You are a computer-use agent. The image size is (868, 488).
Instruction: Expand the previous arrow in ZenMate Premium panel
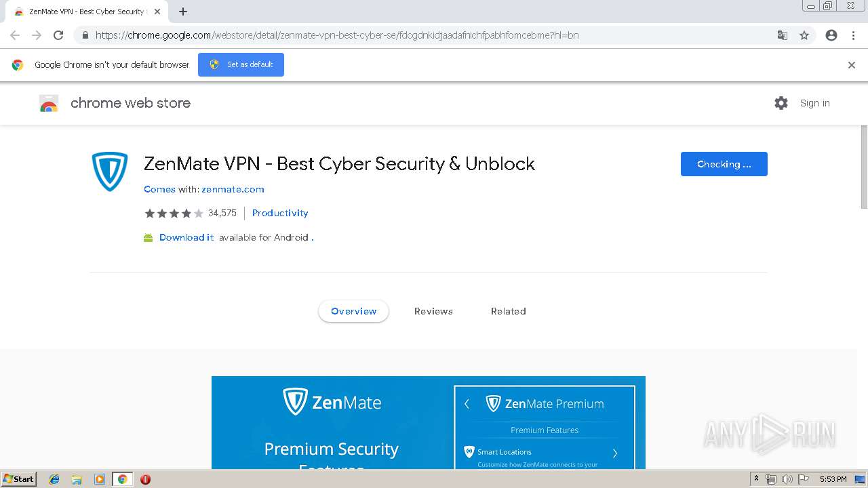pyautogui.click(x=467, y=404)
